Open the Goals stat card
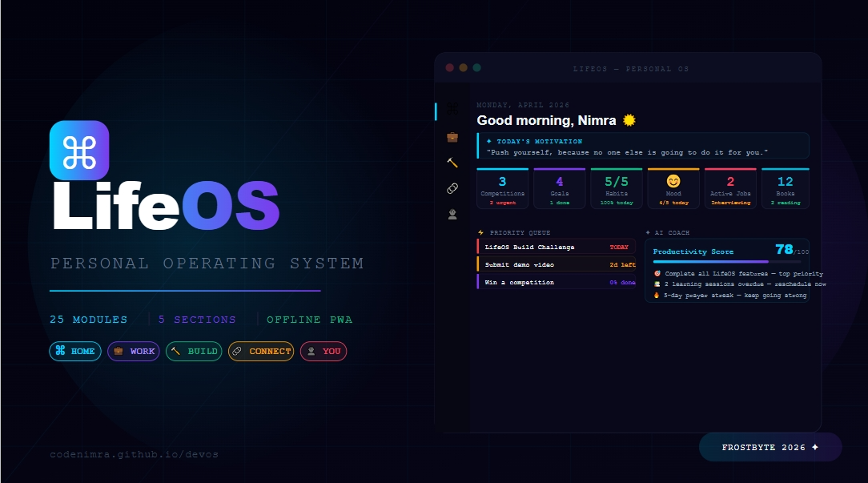 [x=559, y=188]
